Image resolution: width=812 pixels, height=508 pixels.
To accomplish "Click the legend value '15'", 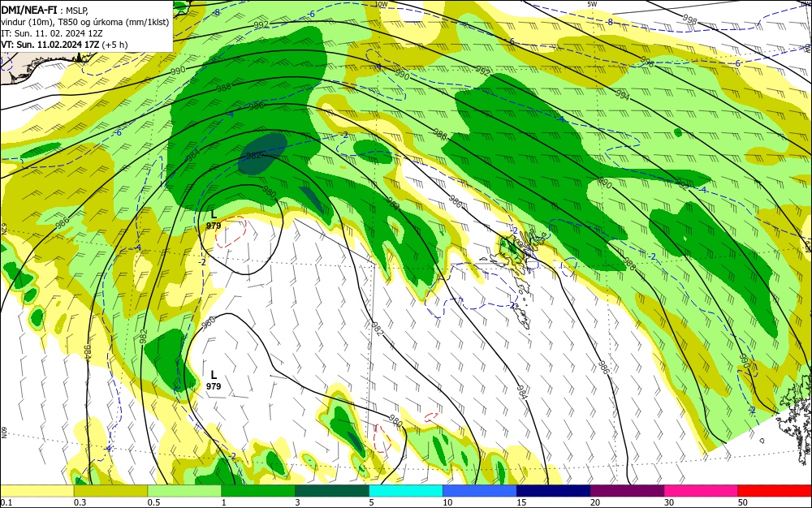I will coord(521,502).
